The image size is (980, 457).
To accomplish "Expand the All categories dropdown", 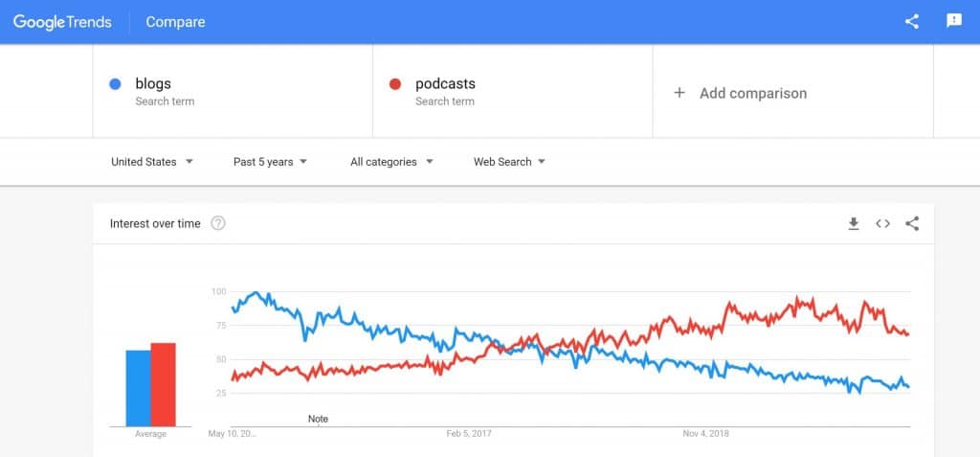I will click(391, 162).
